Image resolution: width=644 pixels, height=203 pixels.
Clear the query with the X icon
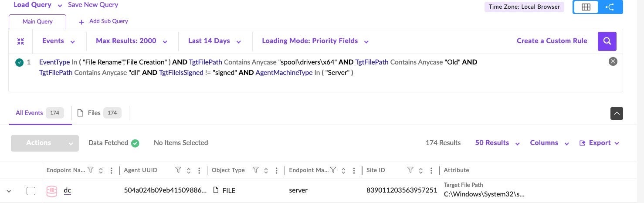(x=613, y=61)
